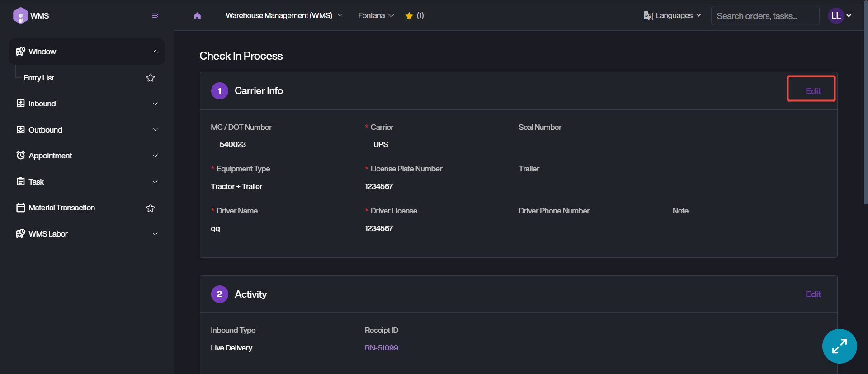868x374 pixels.
Task: Favorite Entry List with its star
Action: coord(151,78)
